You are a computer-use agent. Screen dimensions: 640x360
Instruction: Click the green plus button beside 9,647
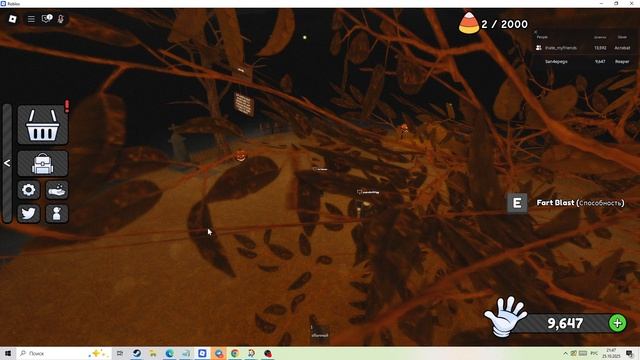617,323
